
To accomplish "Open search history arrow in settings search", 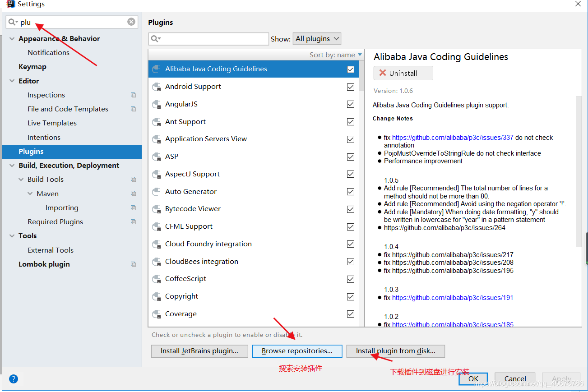I will point(17,22).
